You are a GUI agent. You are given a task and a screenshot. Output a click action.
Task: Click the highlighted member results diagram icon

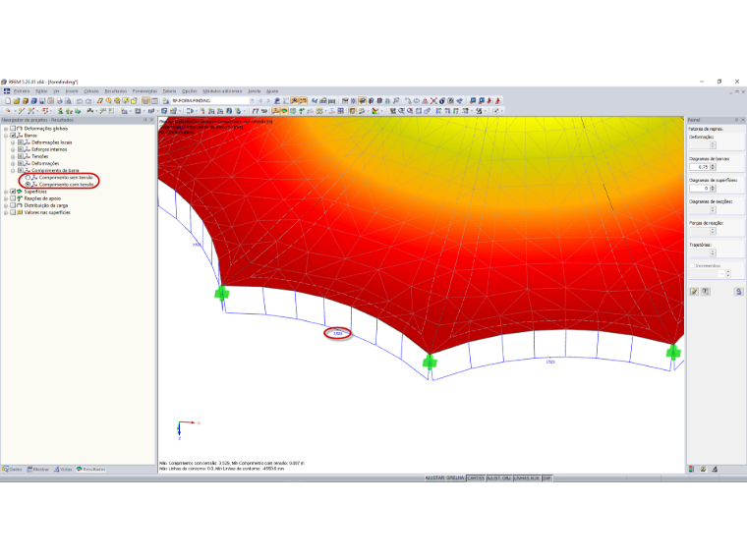click(276, 111)
